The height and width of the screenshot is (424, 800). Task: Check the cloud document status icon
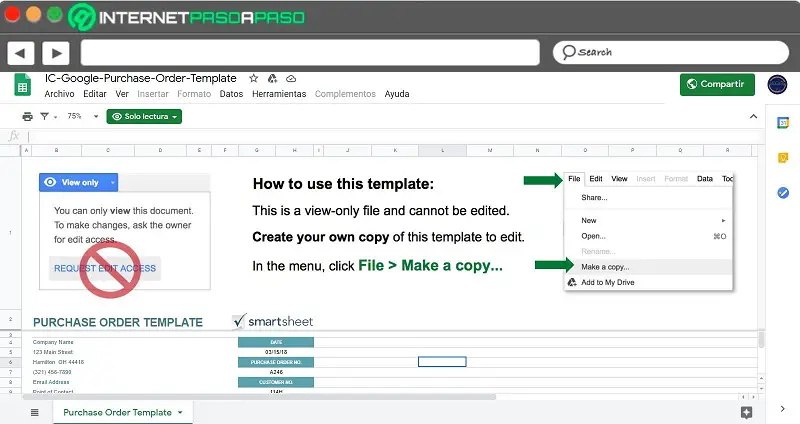pyautogui.click(x=291, y=79)
